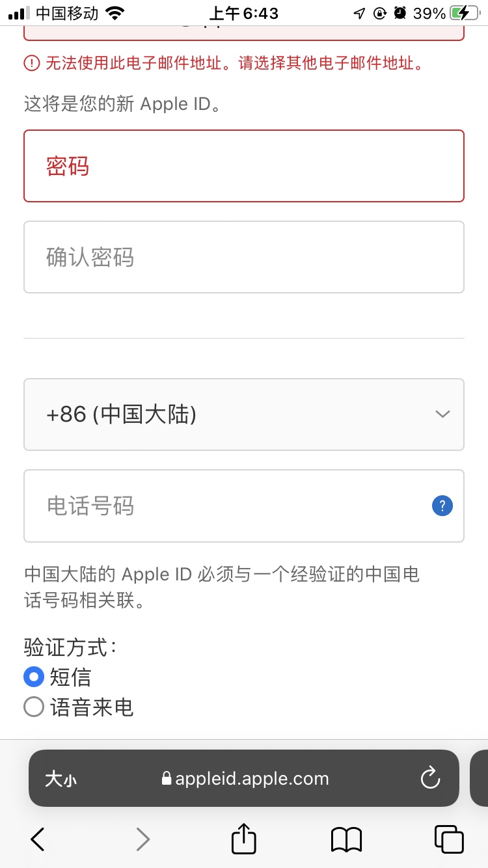Select 短信 verification method

(x=34, y=677)
